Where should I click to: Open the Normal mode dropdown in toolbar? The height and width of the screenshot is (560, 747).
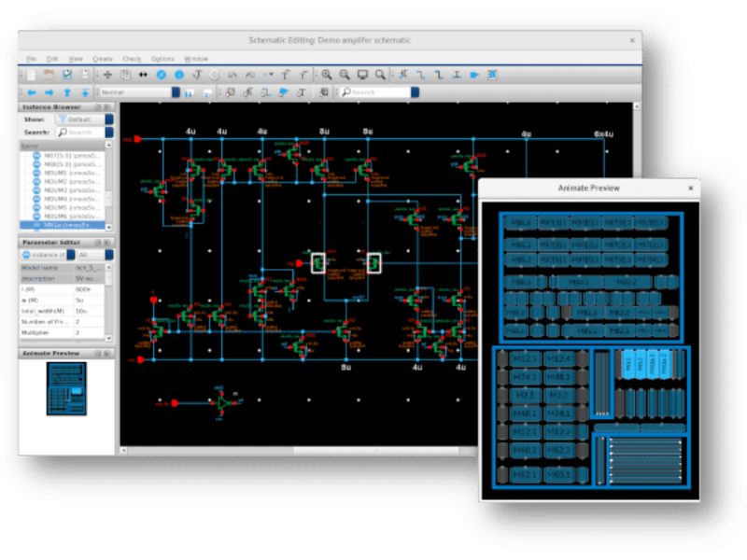[x=140, y=92]
